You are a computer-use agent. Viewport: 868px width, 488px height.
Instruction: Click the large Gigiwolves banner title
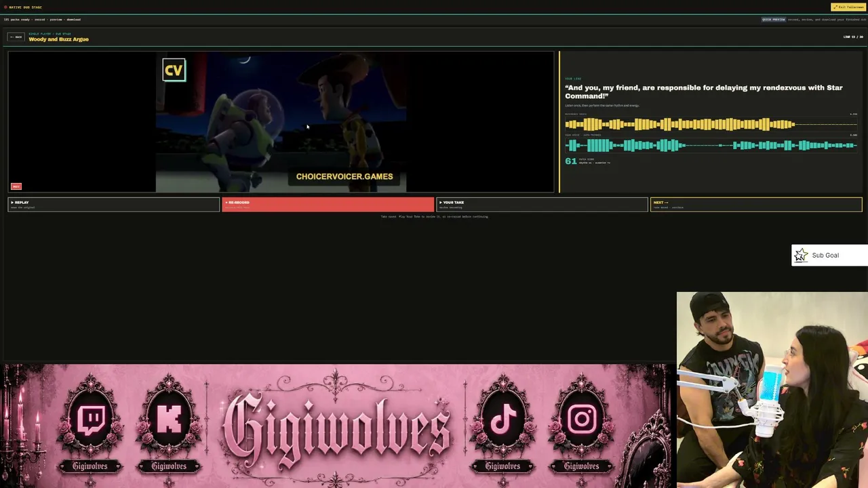pyautogui.click(x=336, y=428)
